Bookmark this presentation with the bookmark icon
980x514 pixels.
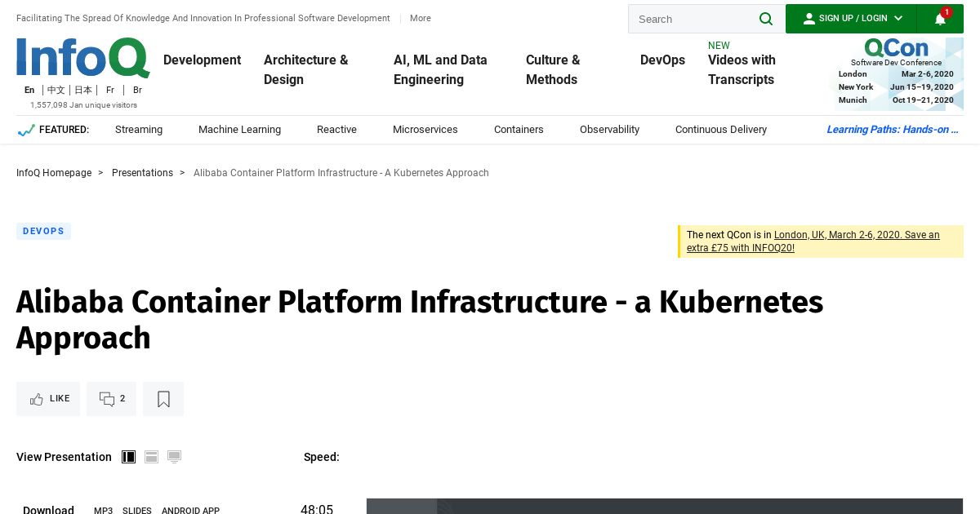coord(163,399)
